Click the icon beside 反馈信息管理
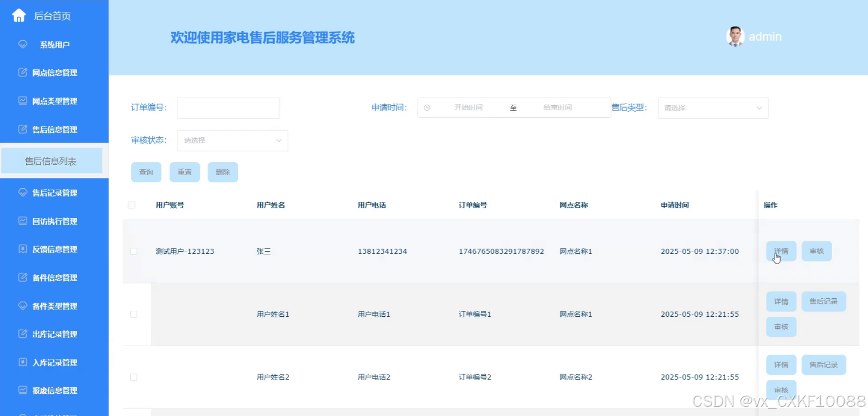Image resolution: width=868 pixels, height=416 pixels. (23, 249)
